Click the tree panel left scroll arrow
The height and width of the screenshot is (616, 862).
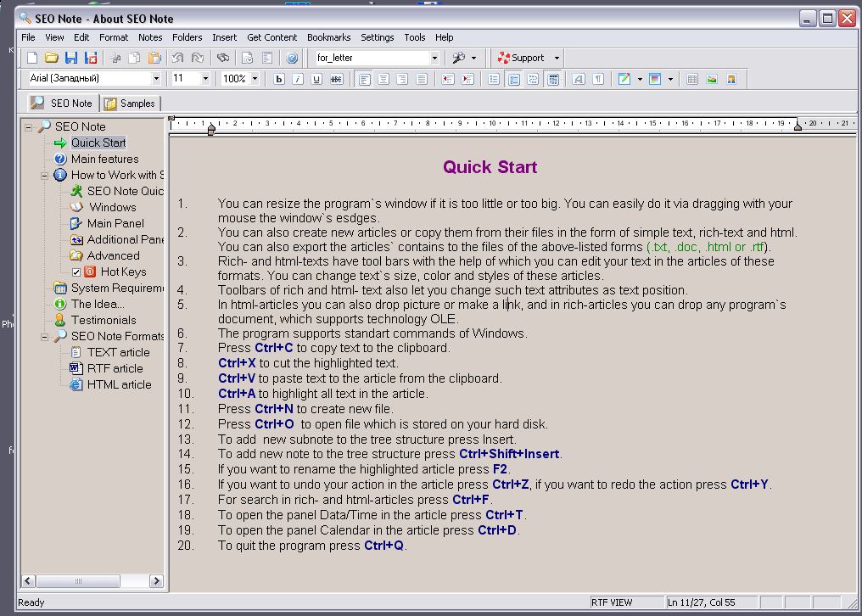point(29,581)
